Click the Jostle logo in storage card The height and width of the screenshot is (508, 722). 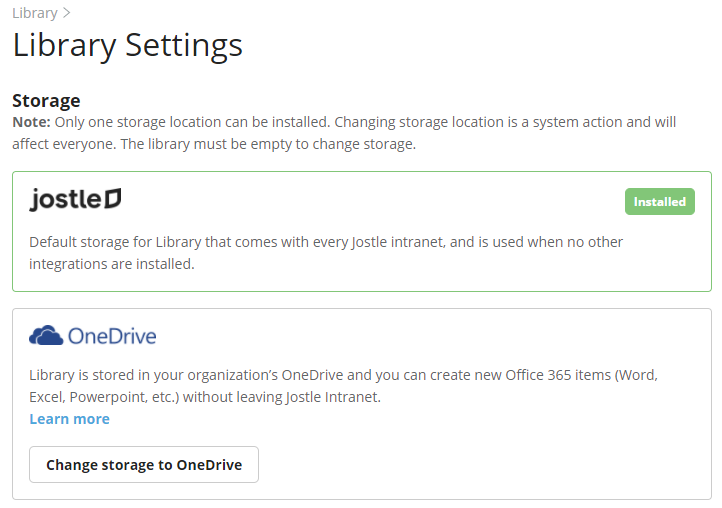(76, 200)
